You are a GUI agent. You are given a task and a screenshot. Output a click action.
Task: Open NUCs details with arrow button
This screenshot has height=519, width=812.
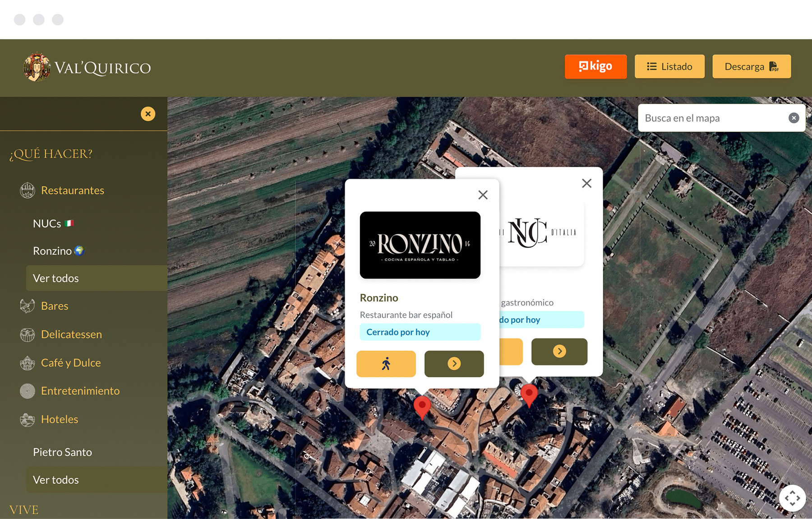pyautogui.click(x=559, y=352)
